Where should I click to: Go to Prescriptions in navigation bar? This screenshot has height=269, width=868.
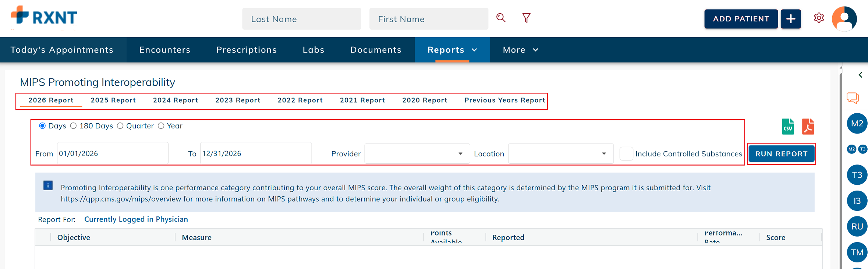247,50
